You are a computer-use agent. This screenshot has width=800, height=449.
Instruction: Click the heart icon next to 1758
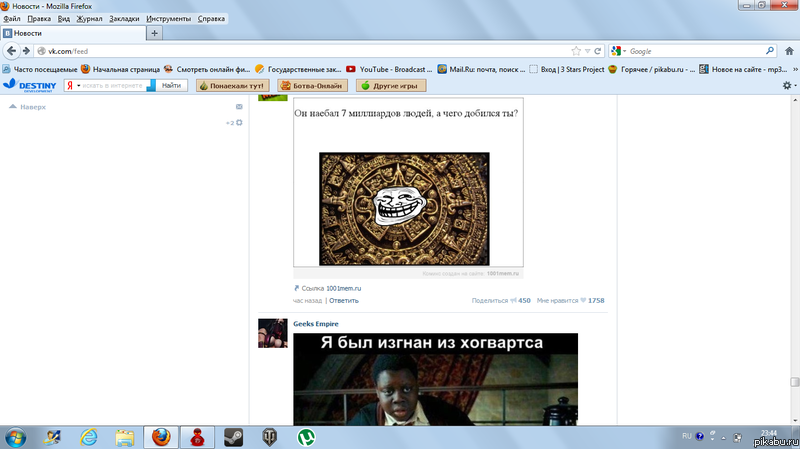point(583,301)
